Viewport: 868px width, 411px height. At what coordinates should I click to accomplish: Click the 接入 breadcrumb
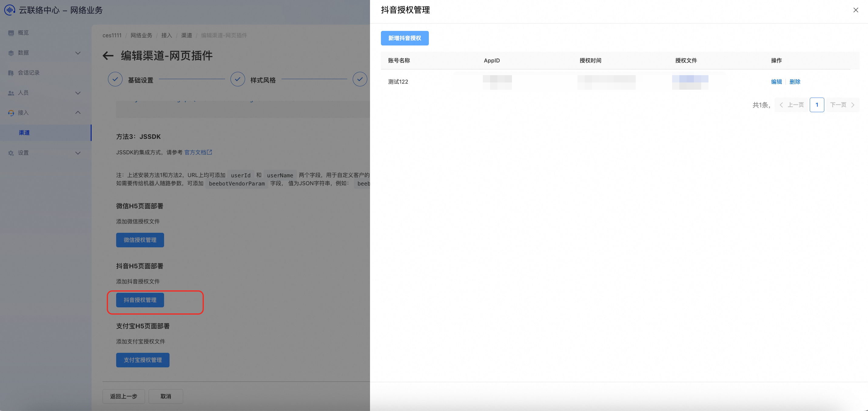pos(167,35)
